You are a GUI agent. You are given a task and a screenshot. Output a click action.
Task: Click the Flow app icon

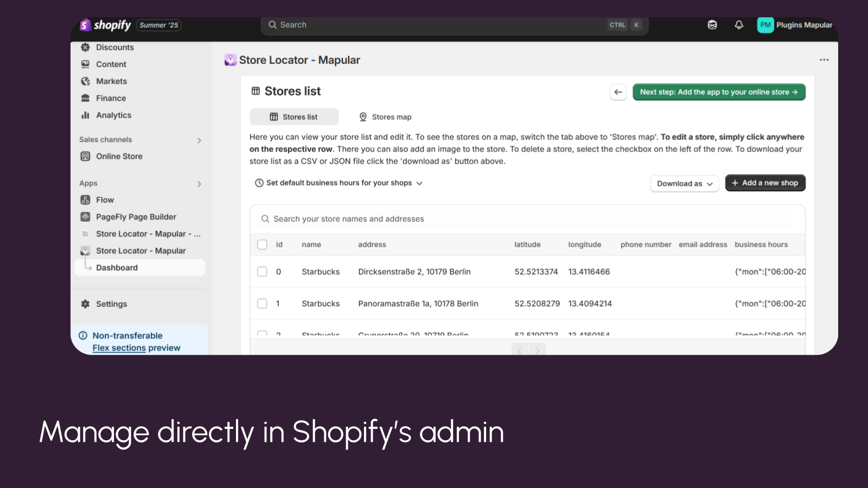coord(85,200)
